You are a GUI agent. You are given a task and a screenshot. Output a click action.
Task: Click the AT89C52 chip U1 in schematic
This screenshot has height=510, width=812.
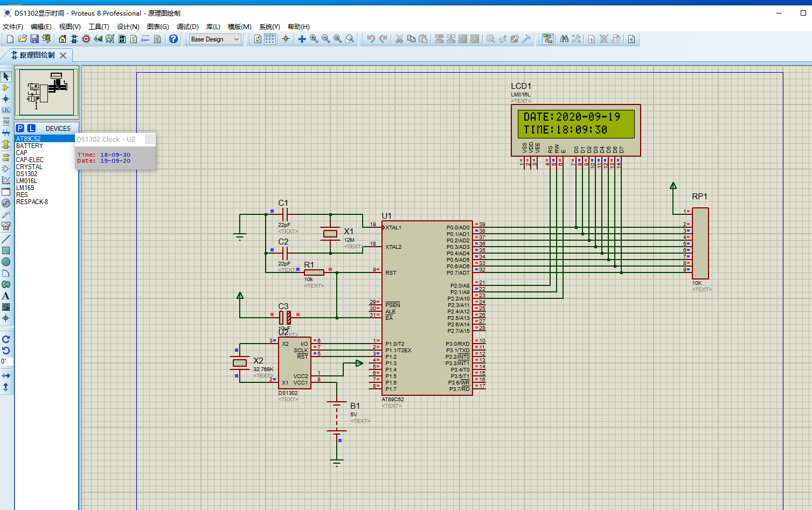coord(427,308)
